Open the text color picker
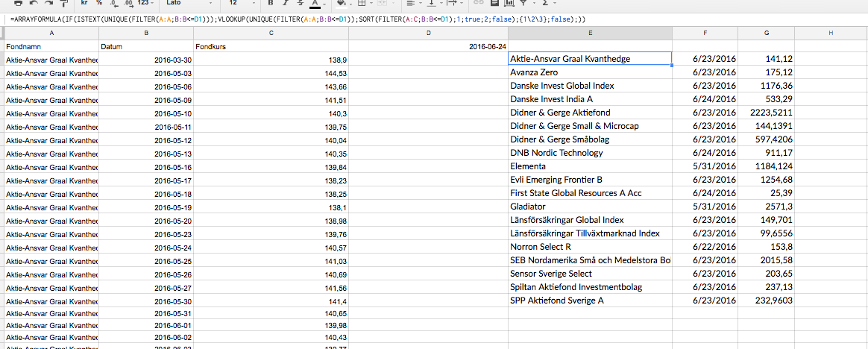 click(317, 4)
